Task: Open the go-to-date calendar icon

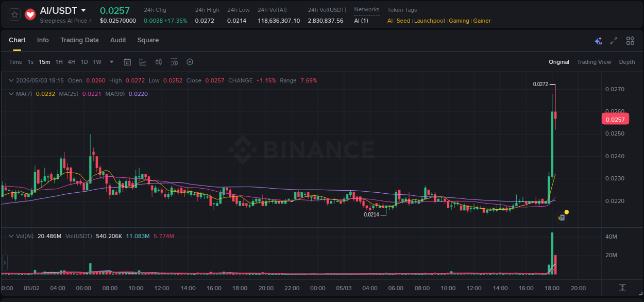Action: [x=127, y=62]
